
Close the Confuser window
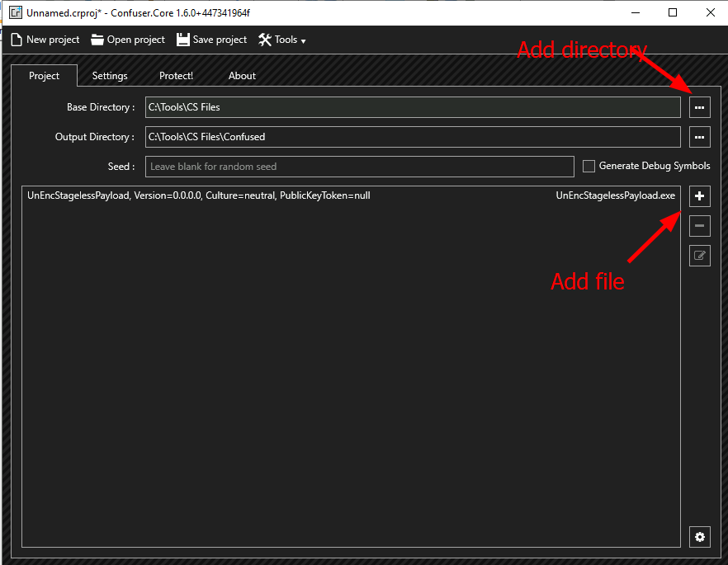pos(710,12)
